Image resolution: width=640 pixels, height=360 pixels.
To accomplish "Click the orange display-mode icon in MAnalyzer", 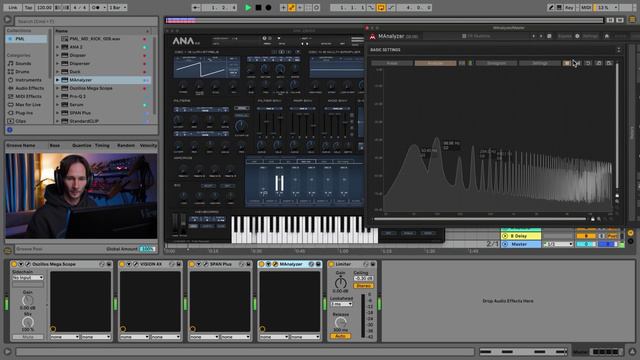I will 567,63.
